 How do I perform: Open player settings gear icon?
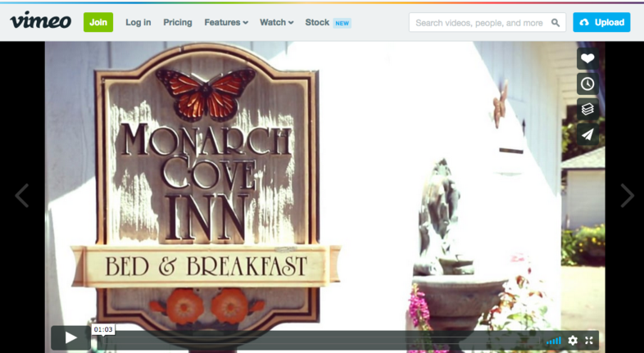pos(573,340)
